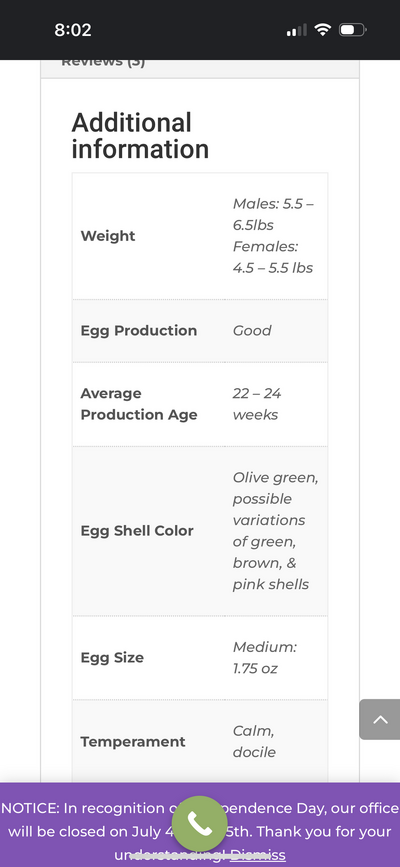This screenshot has height=867, width=400.
Task: Tap the Olive green shell color description
Action: [x=275, y=531]
